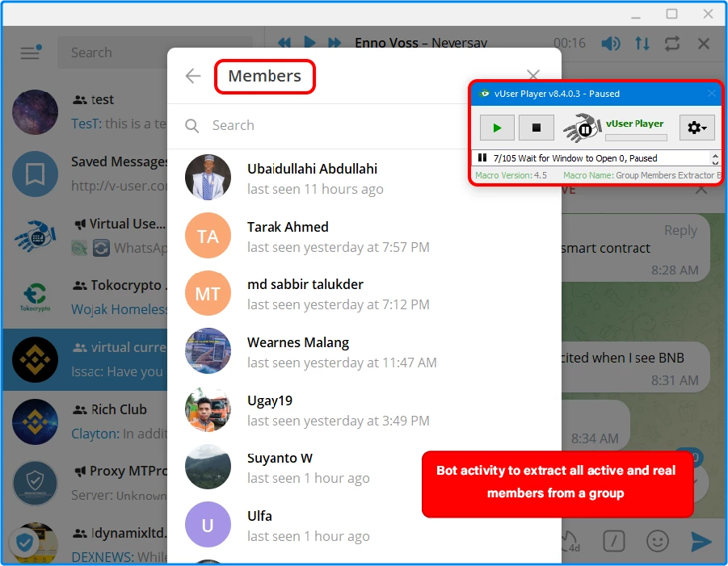Click the Macro Name label in vUser Player
The image size is (728, 566).
tap(588, 175)
